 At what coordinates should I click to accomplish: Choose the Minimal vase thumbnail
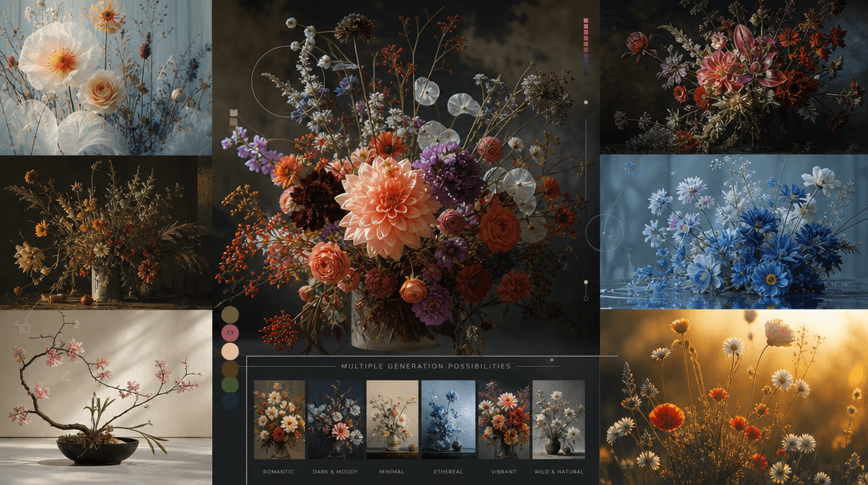tap(392, 420)
